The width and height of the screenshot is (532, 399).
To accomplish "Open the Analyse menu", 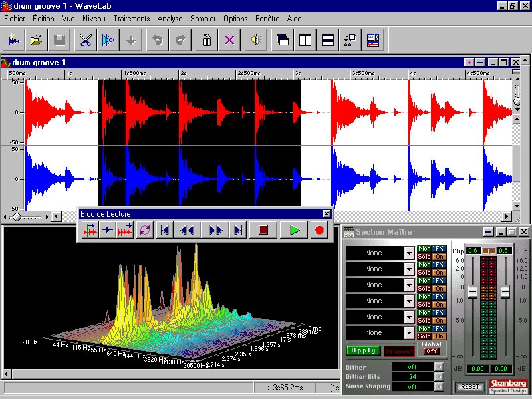I will tap(170, 19).
